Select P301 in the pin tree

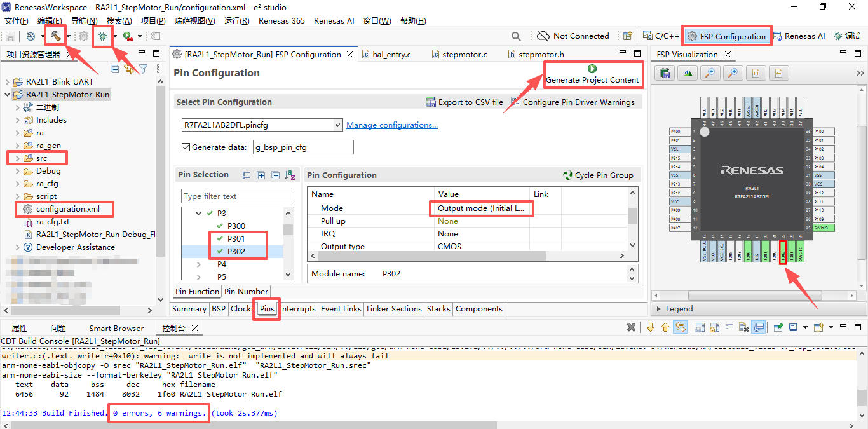[236, 239]
